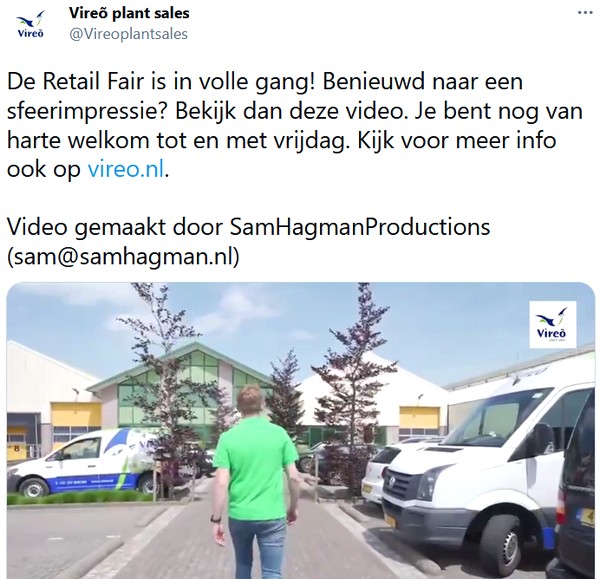Image resolution: width=600 pixels, height=579 pixels.
Task: Click the "De Retail Fair is in volle gang" text
Action: tap(163, 82)
